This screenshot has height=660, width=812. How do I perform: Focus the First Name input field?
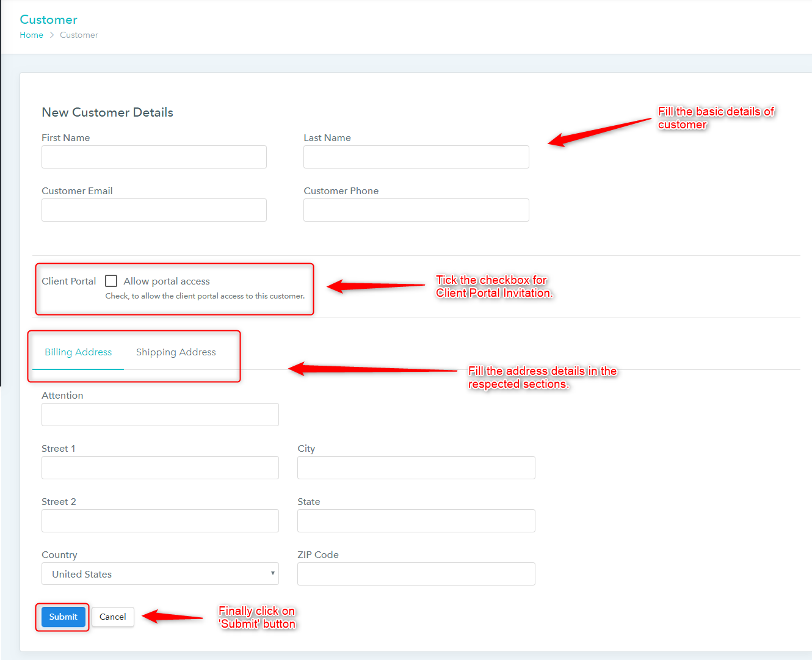[154, 157]
